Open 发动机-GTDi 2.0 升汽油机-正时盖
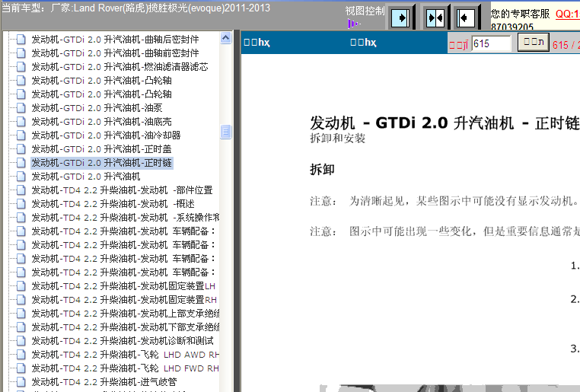Viewport: 580px width, 392px height. (101, 148)
